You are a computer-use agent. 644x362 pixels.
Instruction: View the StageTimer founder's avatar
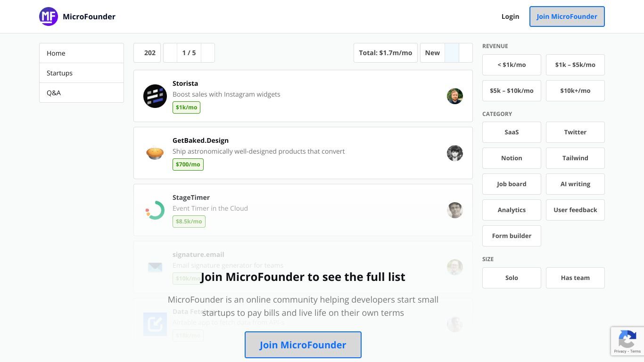[x=455, y=210]
